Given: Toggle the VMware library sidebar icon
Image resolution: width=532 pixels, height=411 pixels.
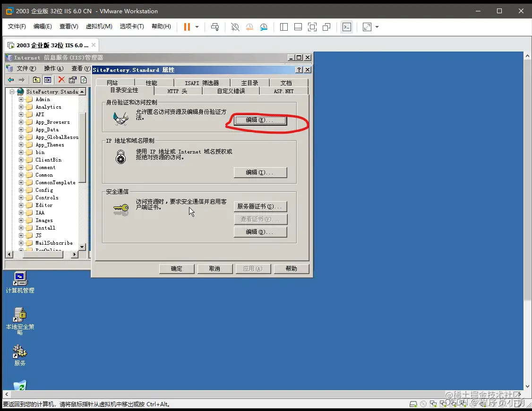Looking at the screenshot, I should click(x=284, y=27).
